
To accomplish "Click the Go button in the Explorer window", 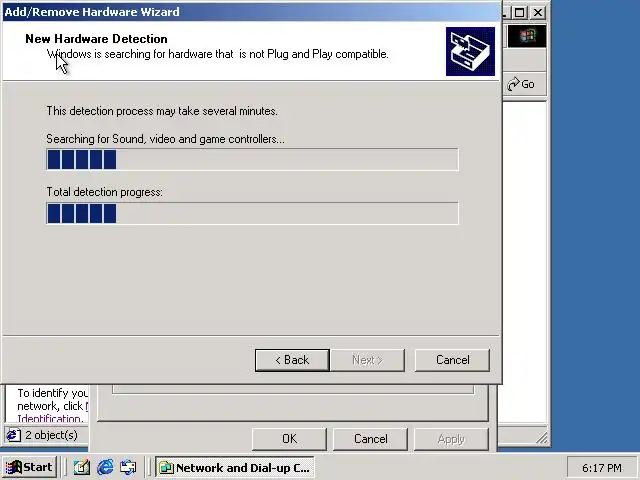I will pyautogui.click(x=521, y=84).
